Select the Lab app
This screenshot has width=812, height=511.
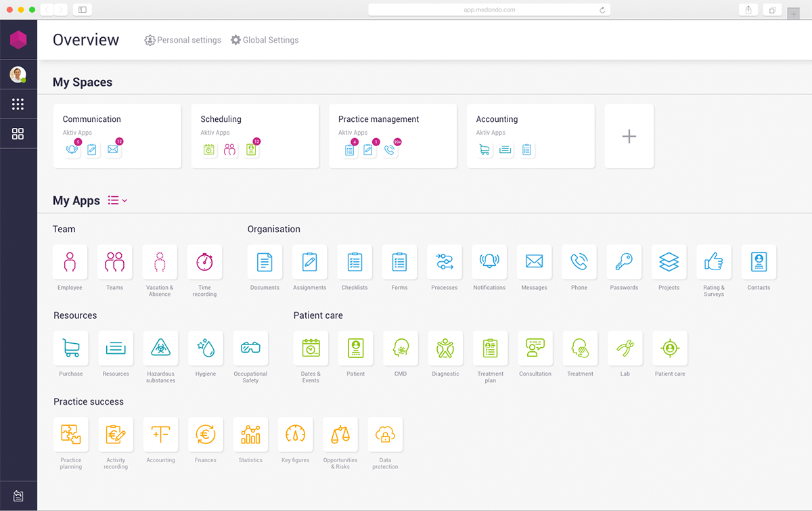625,349
